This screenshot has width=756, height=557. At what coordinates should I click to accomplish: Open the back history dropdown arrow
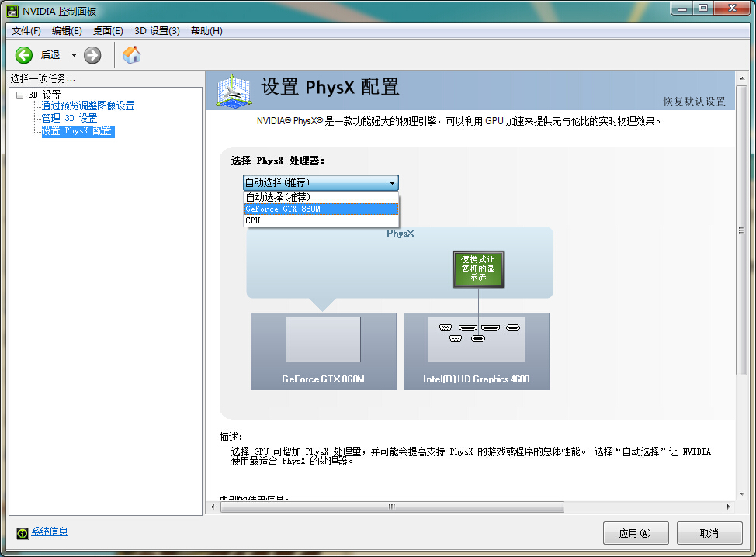74,55
